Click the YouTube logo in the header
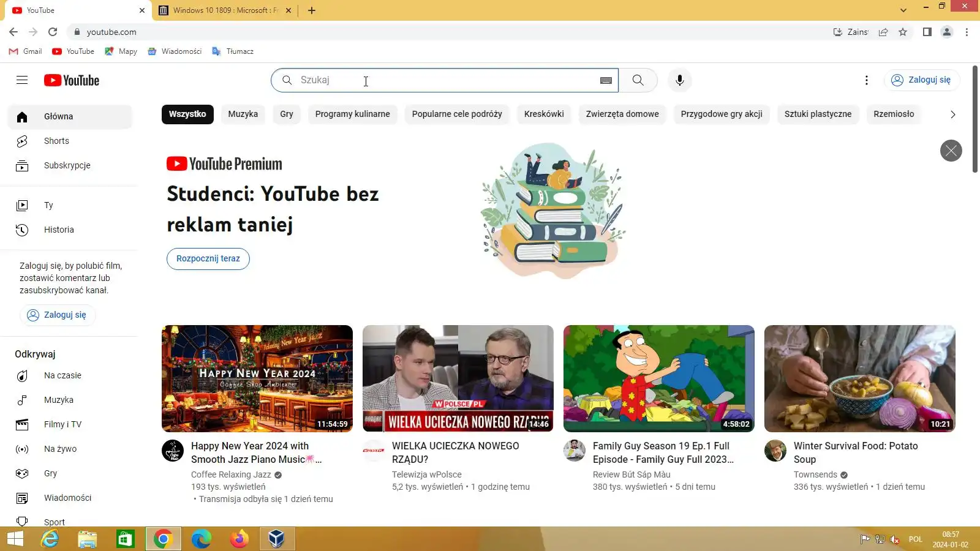The width and height of the screenshot is (980, 551). coord(72,80)
